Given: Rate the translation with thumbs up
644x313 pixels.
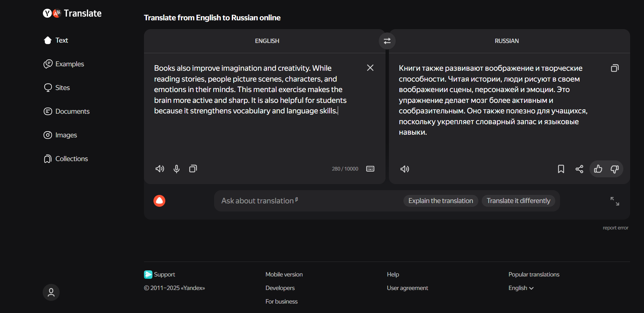Looking at the screenshot, I should tap(598, 169).
